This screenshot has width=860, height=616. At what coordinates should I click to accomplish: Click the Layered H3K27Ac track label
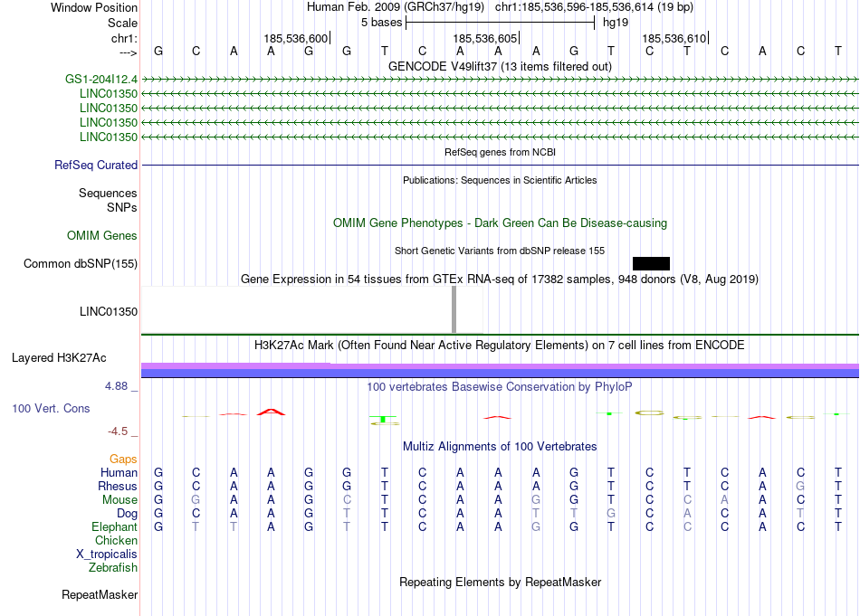click(x=59, y=358)
